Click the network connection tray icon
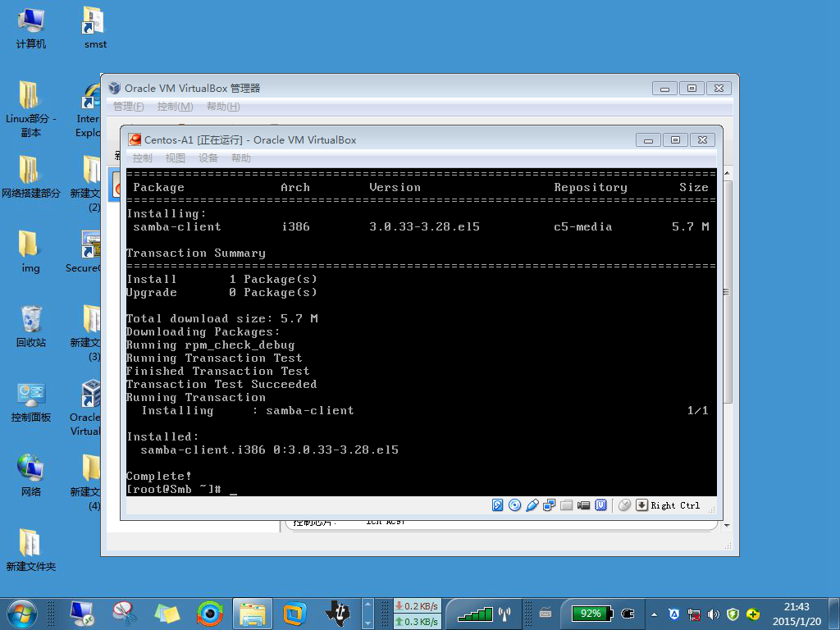The image size is (840, 630). pyautogui.click(x=694, y=614)
